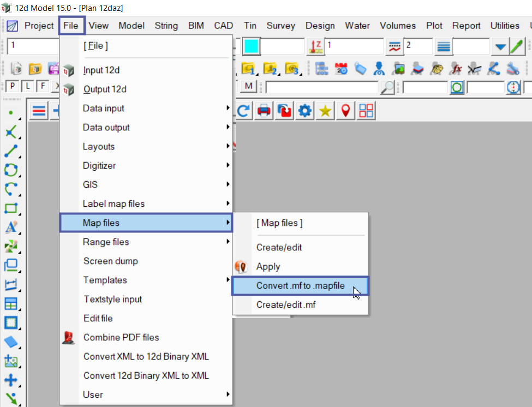Expand the GIS submenu
This screenshot has width=532, height=407.
pyautogui.click(x=146, y=184)
